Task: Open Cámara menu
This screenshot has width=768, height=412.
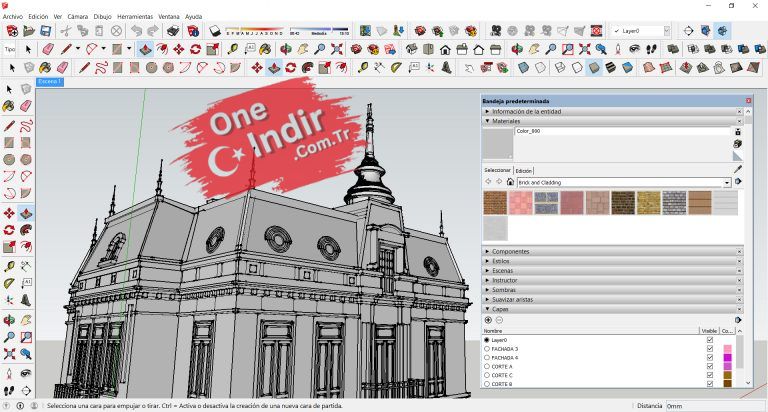Action: coord(77,17)
